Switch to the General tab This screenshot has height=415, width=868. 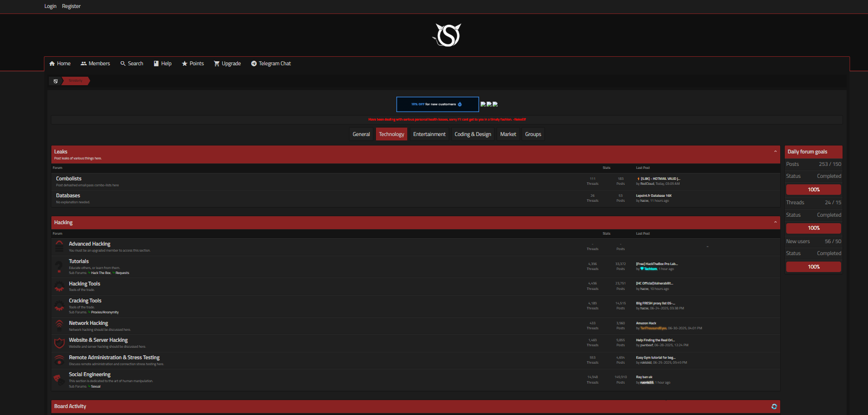(361, 134)
